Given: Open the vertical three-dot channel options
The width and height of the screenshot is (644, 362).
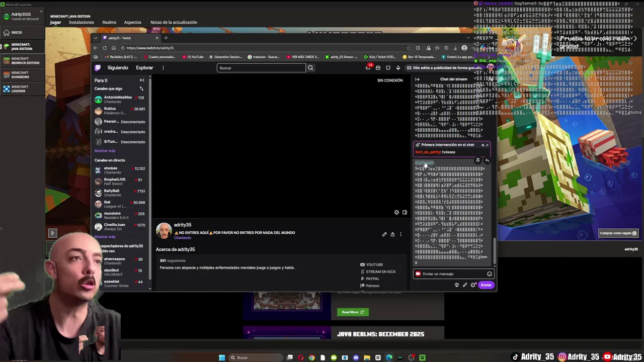Looking at the screenshot, I should pyautogui.click(x=400, y=234).
